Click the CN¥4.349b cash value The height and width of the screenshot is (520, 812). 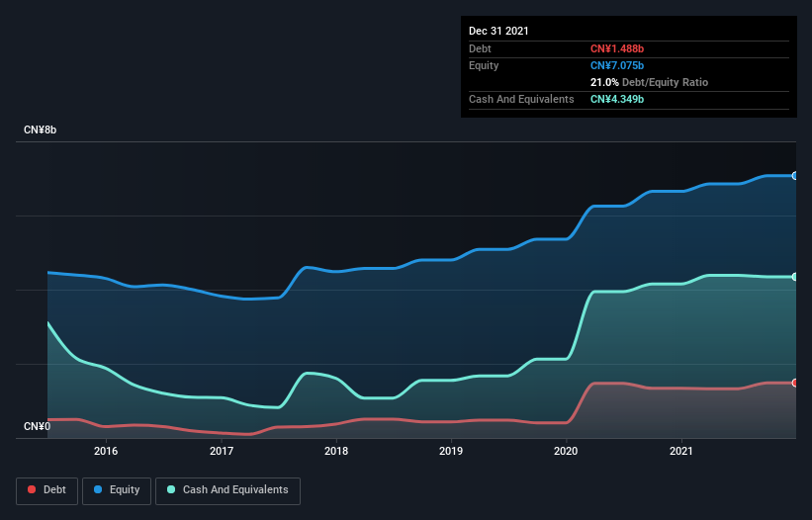[617, 99]
